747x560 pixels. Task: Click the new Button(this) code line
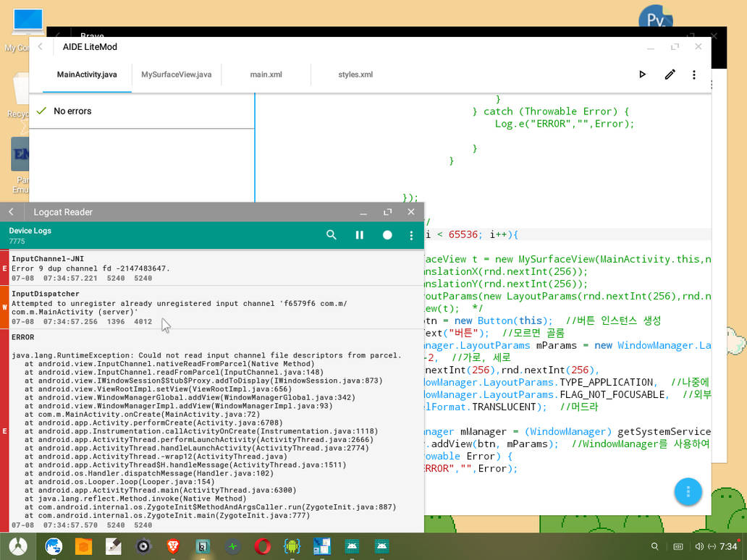542,321
